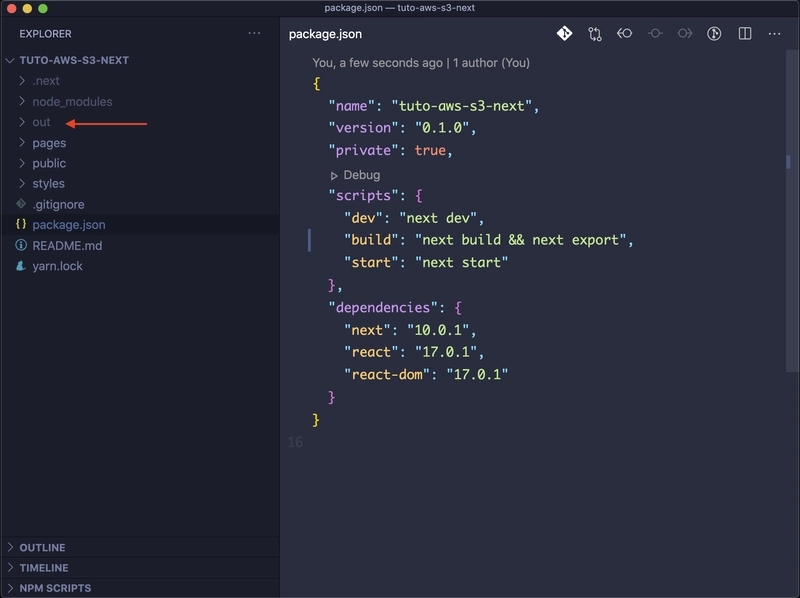Viewport: 800px width, 598px height.
Task: Click the README.md info file icon
Action: coord(21,245)
